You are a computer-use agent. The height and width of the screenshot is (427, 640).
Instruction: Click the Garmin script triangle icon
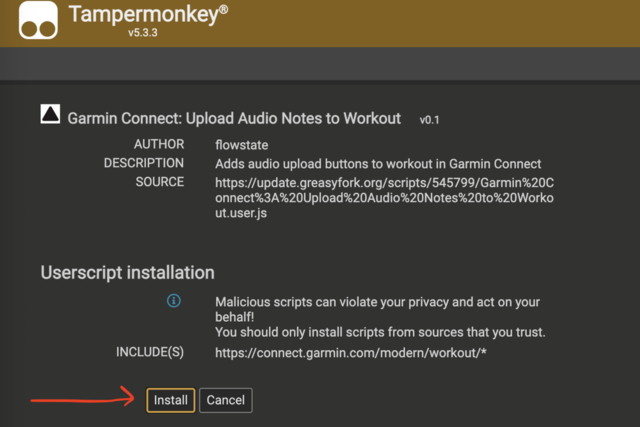50,114
